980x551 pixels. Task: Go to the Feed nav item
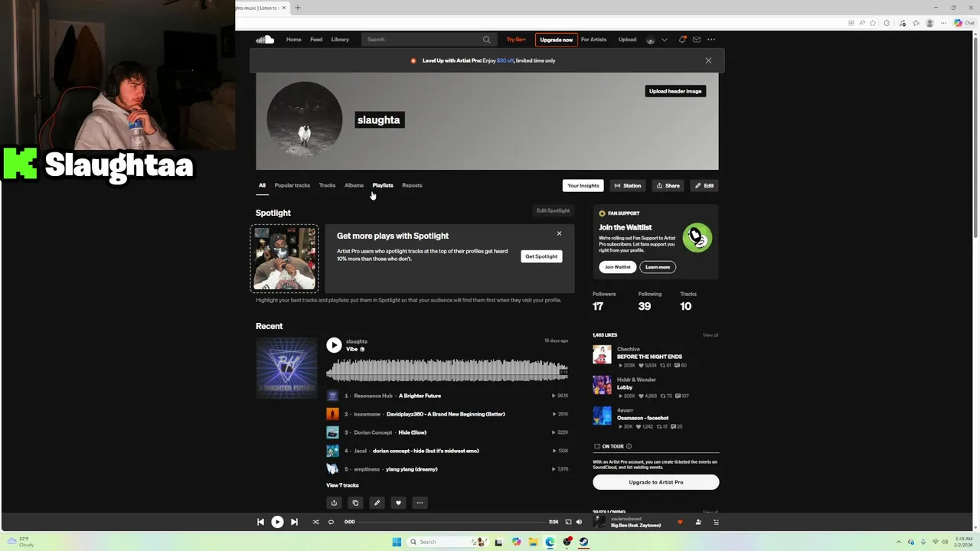(316, 40)
